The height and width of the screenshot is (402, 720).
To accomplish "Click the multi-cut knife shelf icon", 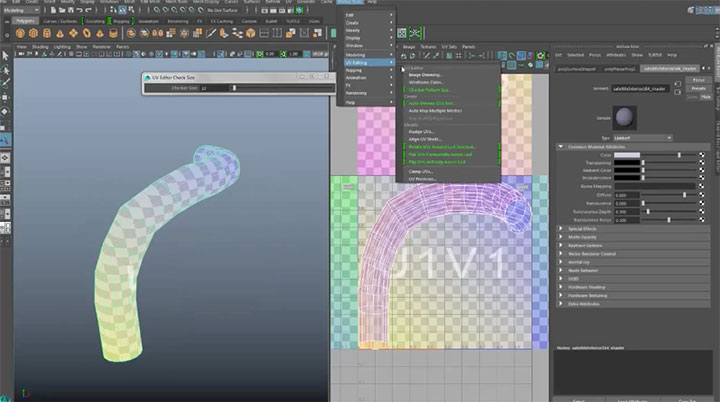I will [x=211, y=33].
